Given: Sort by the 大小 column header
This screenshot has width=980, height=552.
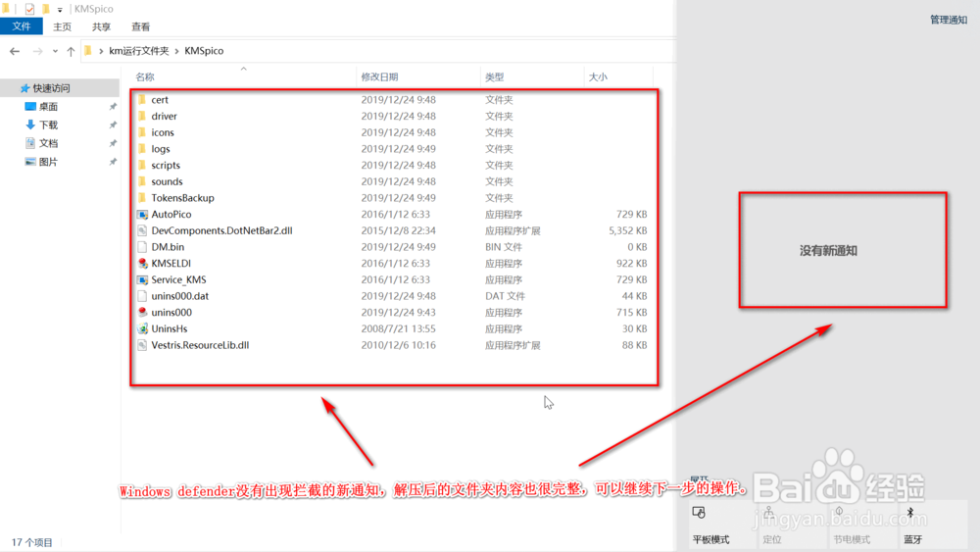Looking at the screenshot, I should coord(598,76).
